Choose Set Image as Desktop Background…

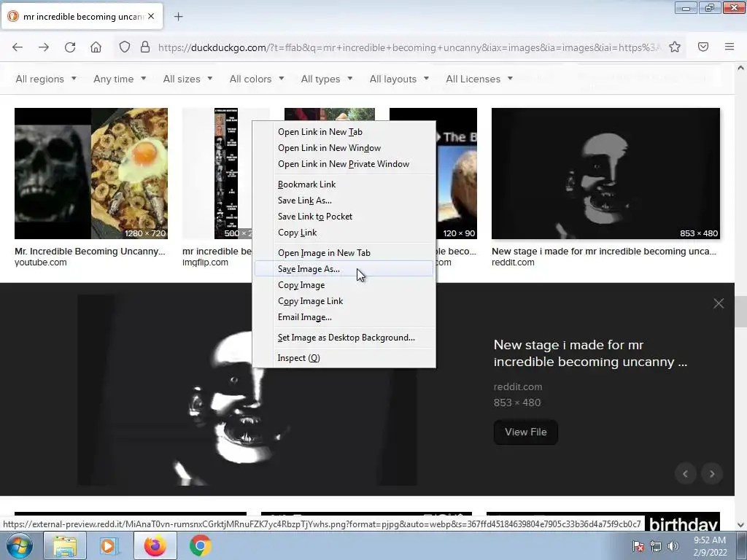coord(344,338)
